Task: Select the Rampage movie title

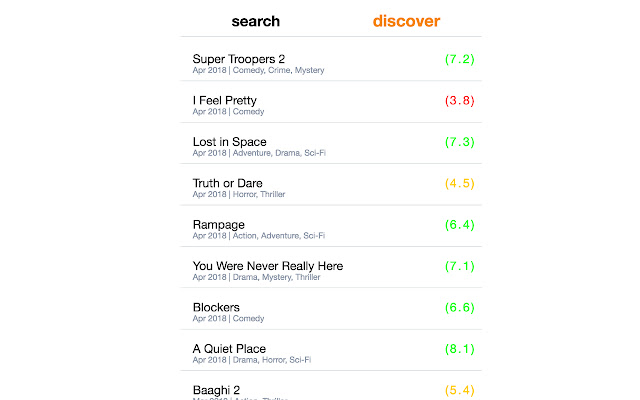Action: click(218, 224)
